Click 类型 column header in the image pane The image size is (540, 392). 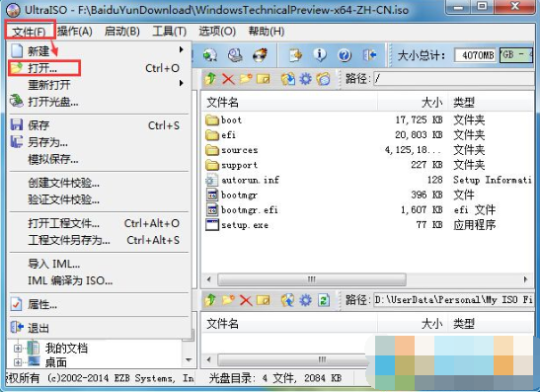491,102
